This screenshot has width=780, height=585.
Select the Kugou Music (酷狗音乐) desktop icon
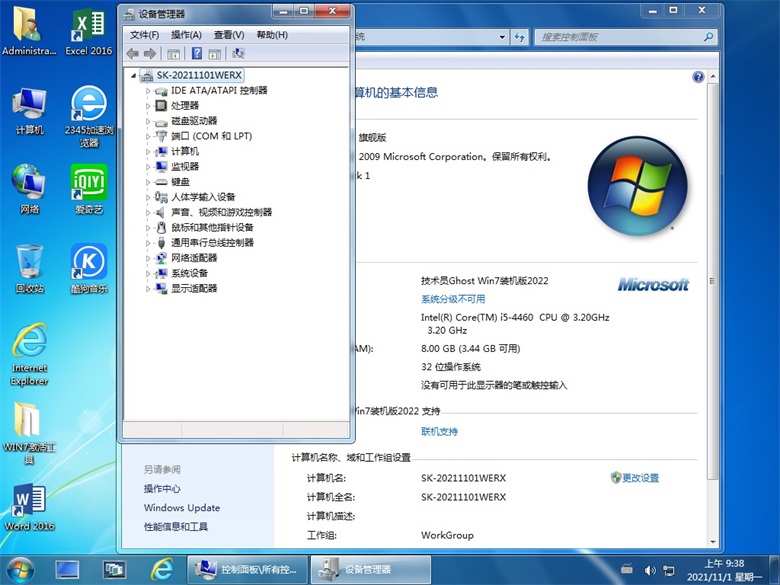click(x=88, y=266)
